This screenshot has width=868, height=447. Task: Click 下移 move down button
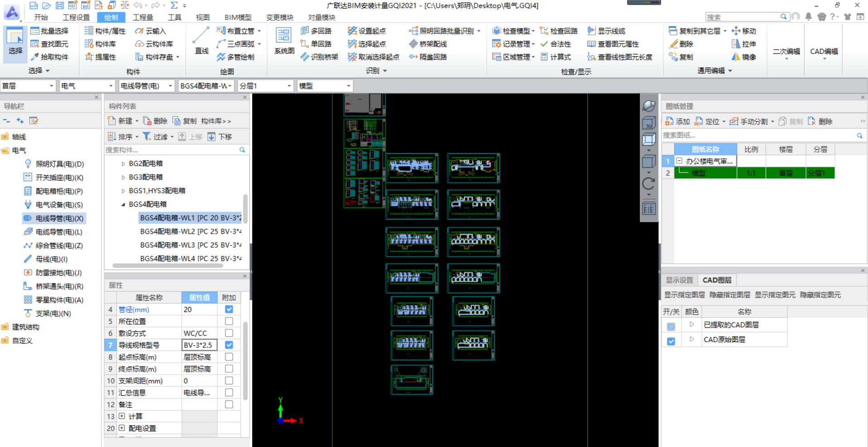click(220, 137)
